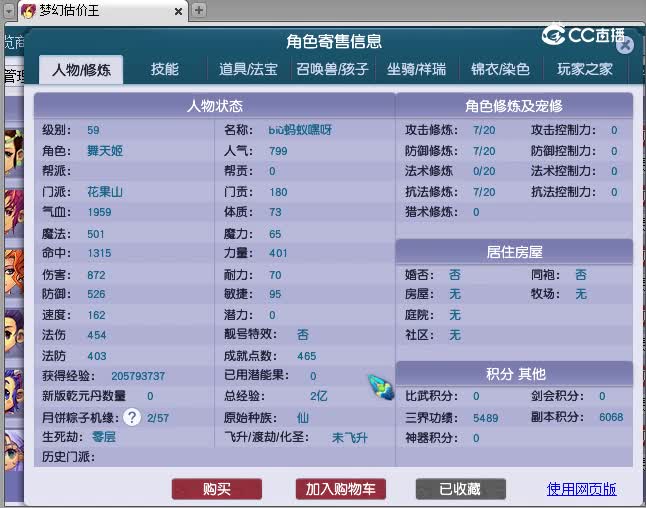The height and width of the screenshot is (508, 646).
Task: Click the 月饼粽子机缘 value 2/57
Action: point(158,418)
